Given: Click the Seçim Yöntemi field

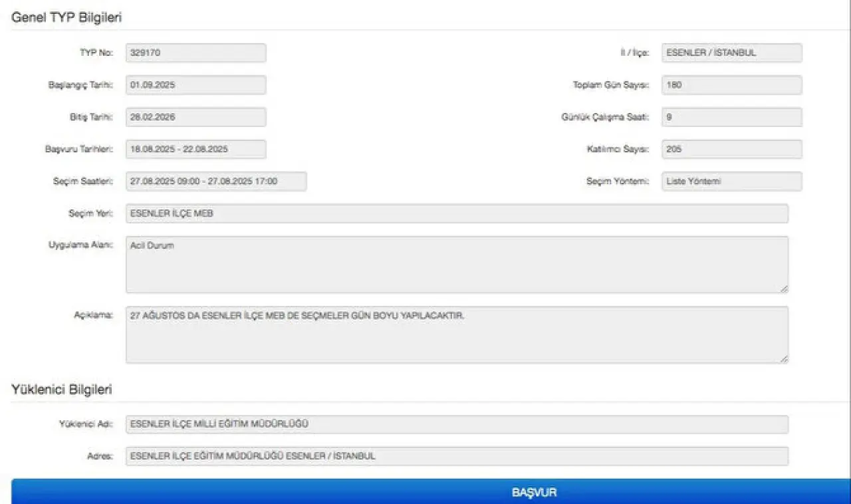Looking at the screenshot, I should coord(731,182).
